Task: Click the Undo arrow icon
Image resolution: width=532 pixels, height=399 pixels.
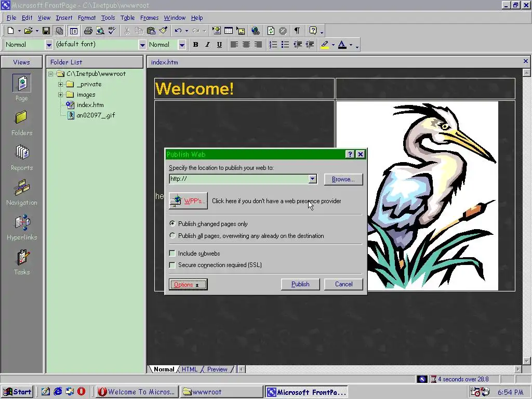Action: pyautogui.click(x=178, y=31)
